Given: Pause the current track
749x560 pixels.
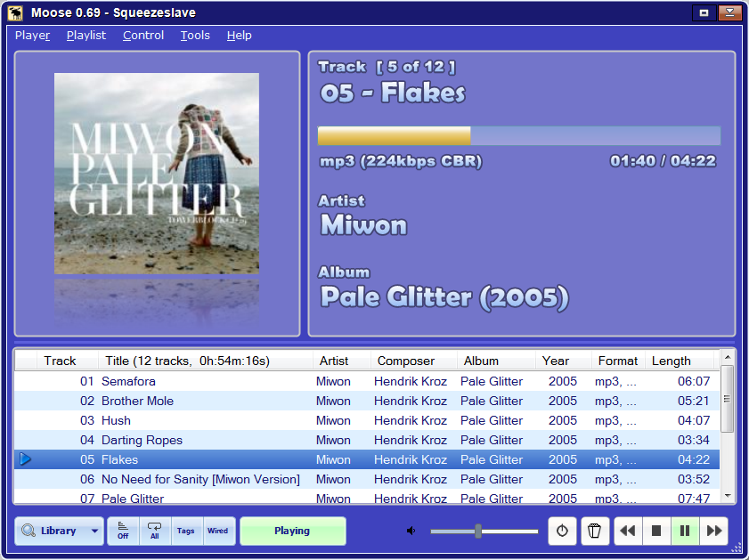Looking at the screenshot, I should click(685, 531).
